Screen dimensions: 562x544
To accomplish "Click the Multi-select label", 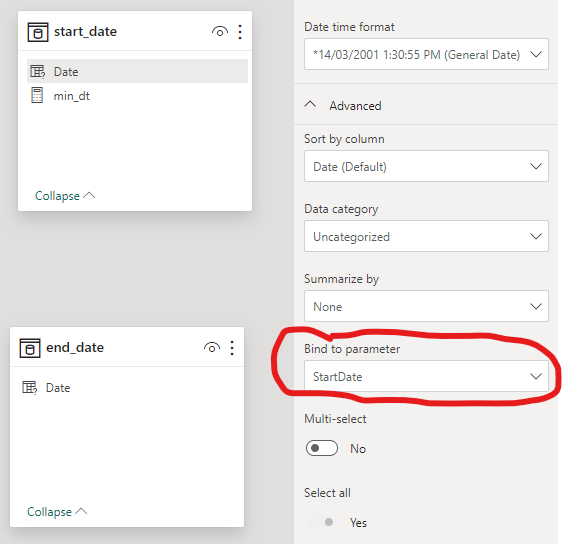I will [x=335, y=419].
